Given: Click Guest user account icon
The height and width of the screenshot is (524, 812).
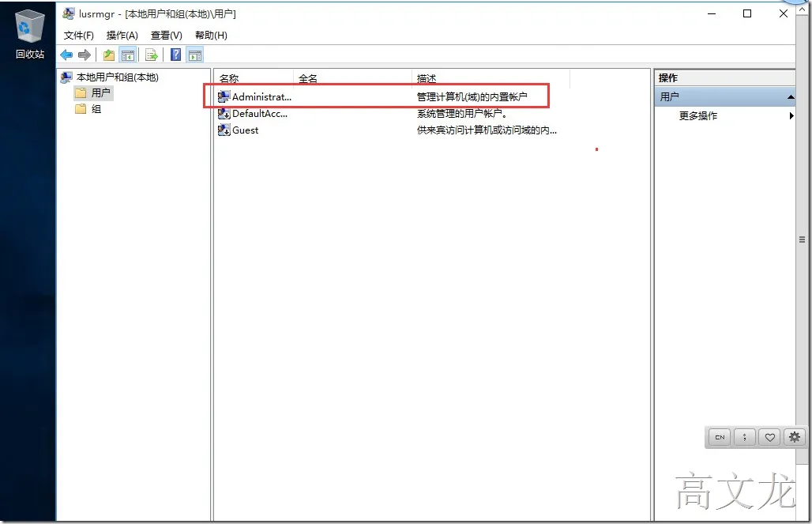Looking at the screenshot, I should pyautogui.click(x=224, y=130).
